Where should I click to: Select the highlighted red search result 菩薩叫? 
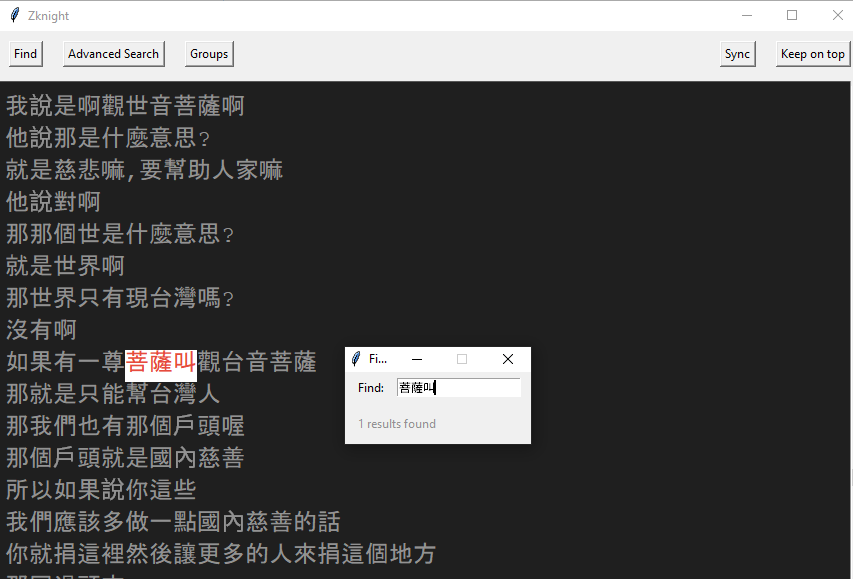click(x=160, y=361)
